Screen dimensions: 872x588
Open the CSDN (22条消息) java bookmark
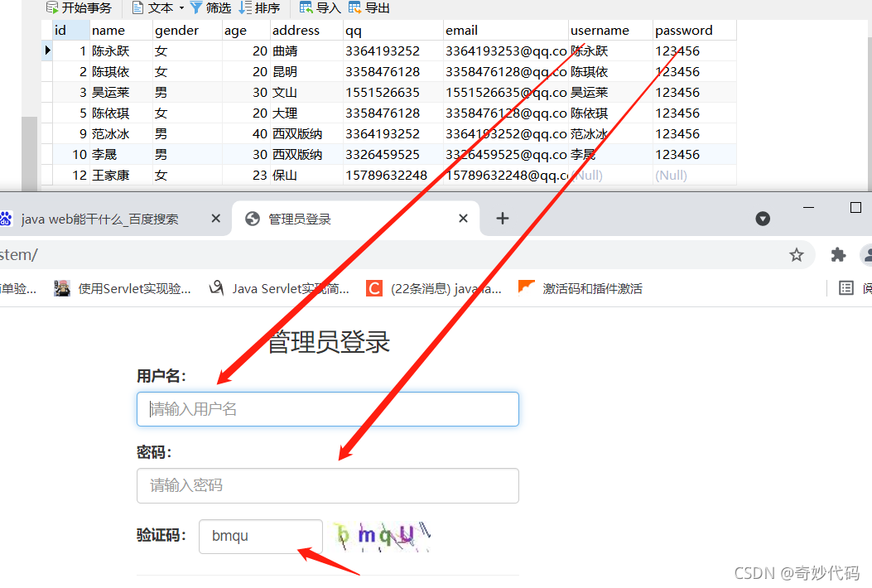(x=434, y=288)
